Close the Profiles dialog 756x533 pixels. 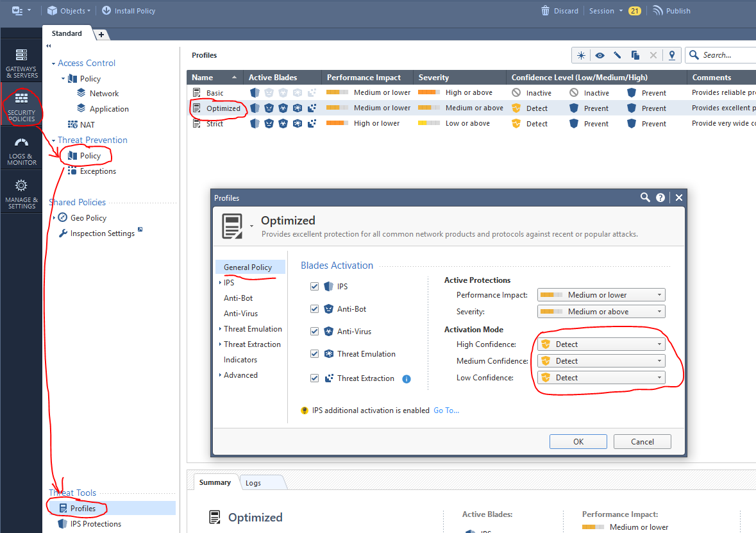pos(679,198)
